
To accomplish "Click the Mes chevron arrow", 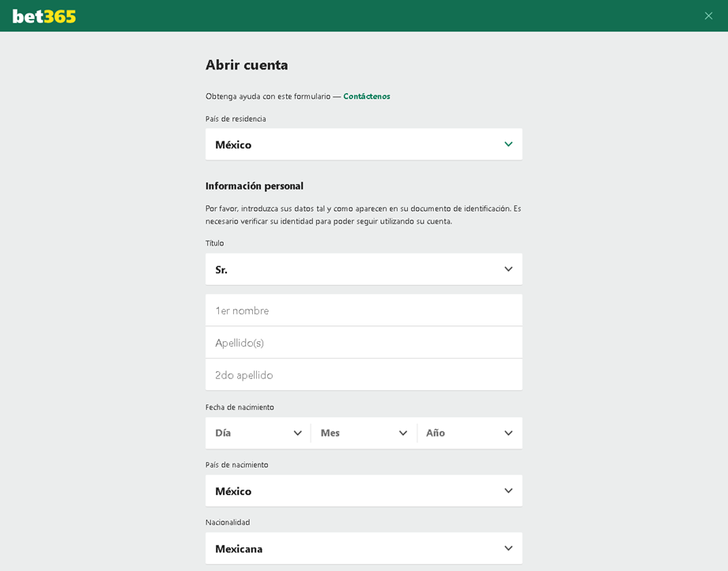I will click(x=403, y=433).
